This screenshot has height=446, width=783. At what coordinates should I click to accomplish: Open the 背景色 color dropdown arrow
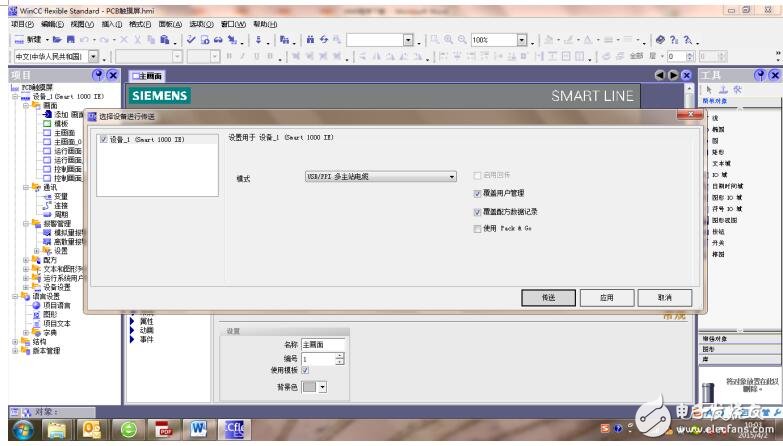pos(323,387)
